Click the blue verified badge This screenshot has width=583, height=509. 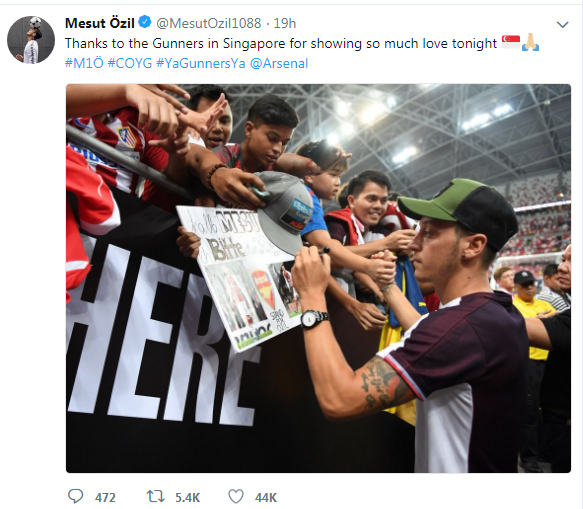(145, 22)
